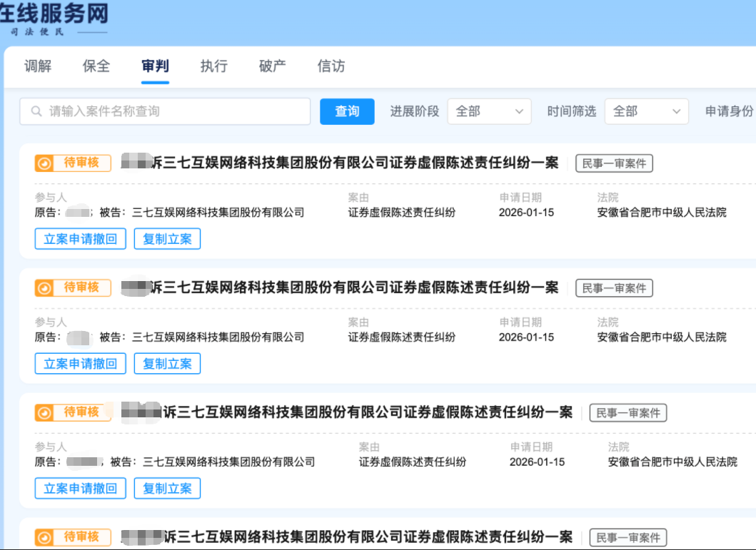Click 立案申请撤回 on the first case
The image size is (756, 550).
(80, 238)
